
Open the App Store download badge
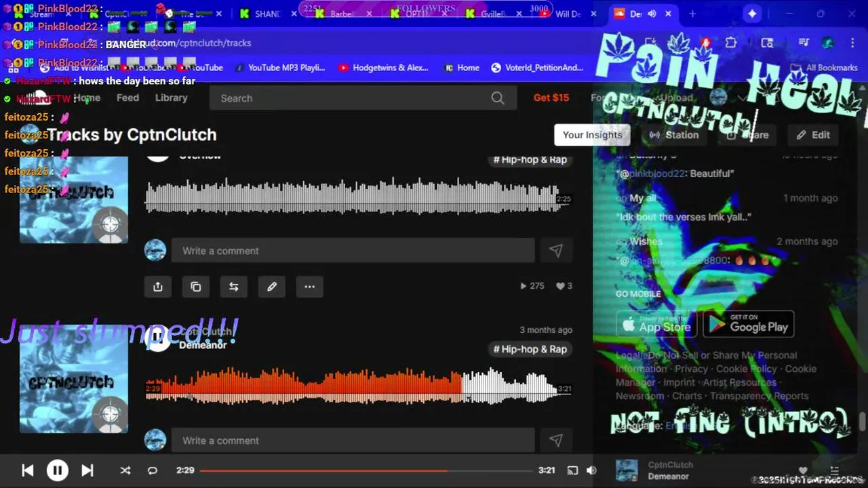tap(656, 325)
